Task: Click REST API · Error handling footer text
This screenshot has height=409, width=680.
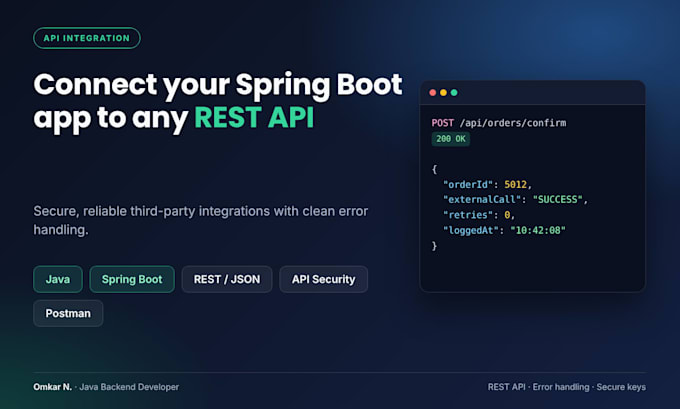Action: (x=538, y=387)
